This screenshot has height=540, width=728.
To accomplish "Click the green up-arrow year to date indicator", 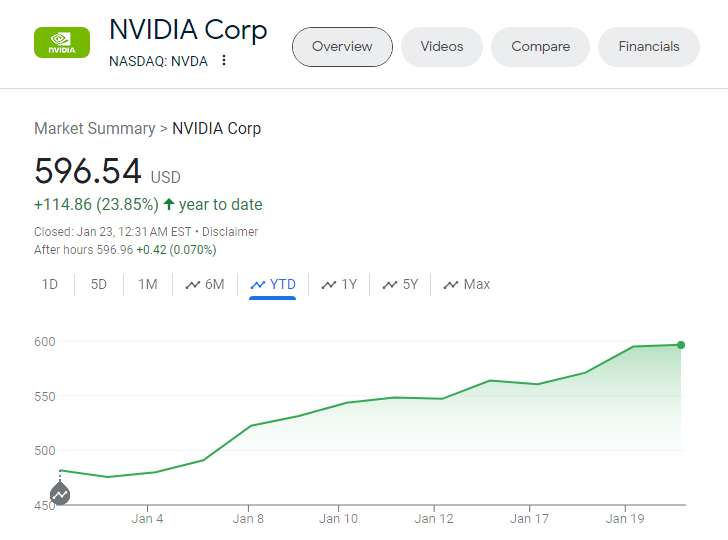I will tap(169, 205).
